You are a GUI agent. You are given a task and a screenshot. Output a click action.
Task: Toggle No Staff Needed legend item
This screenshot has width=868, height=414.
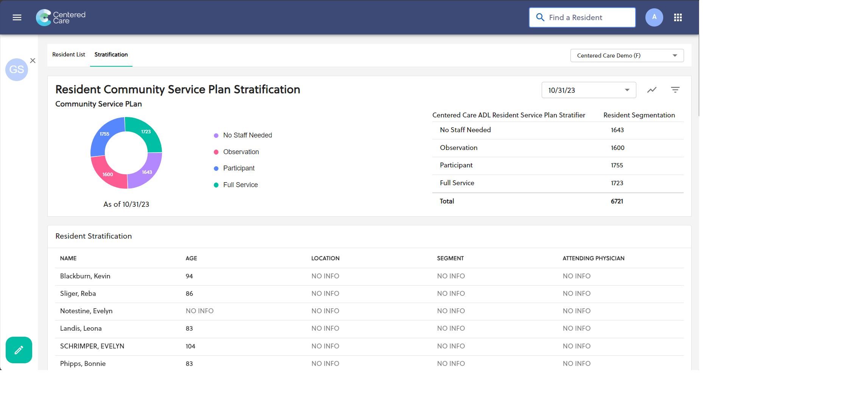pyautogui.click(x=243, y=135)
